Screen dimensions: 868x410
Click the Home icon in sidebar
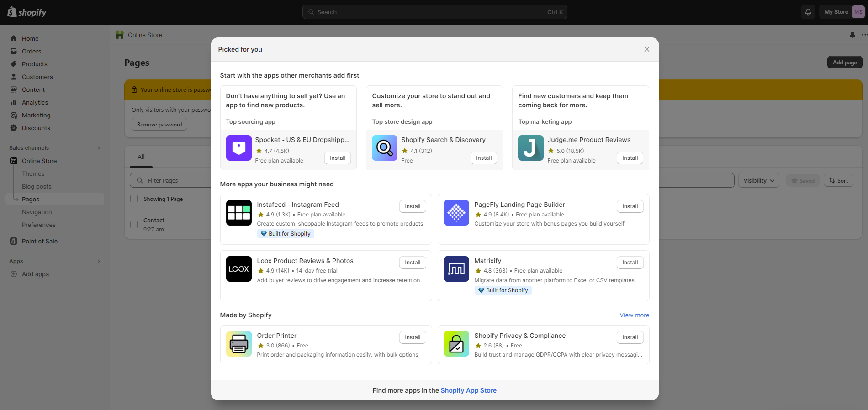[14, 38]
